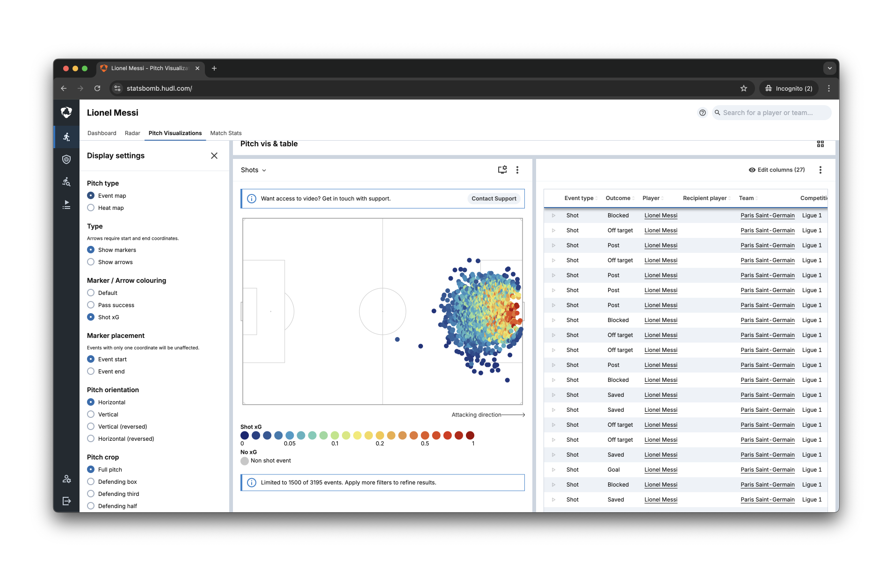Click the player or team search field
This screenshot has height=588, width=893.
pyautogui.click(x=771, y=113)
